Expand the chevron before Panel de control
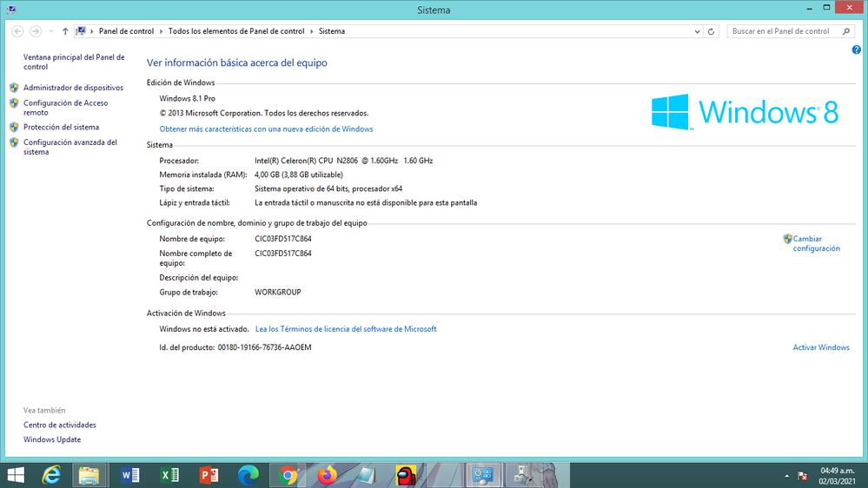The height and width of the screenshot is (488, 868). click(x=92, y=31)
